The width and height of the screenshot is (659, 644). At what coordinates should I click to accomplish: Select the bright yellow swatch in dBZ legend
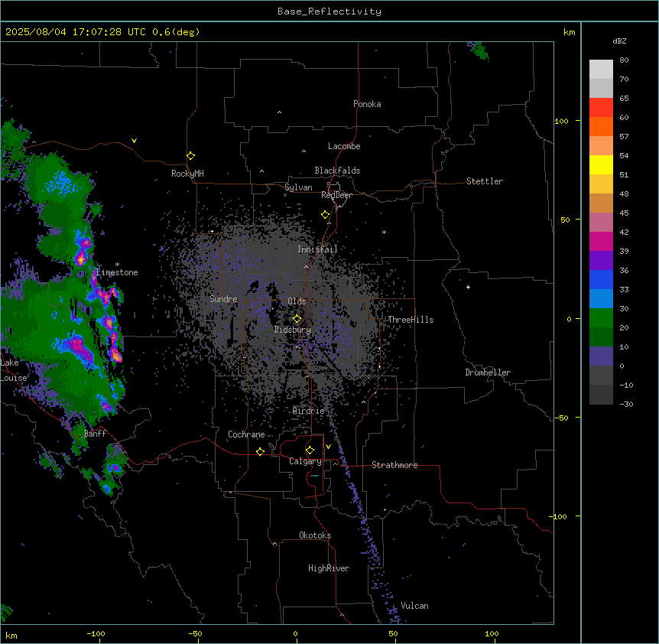click(601, 164)
